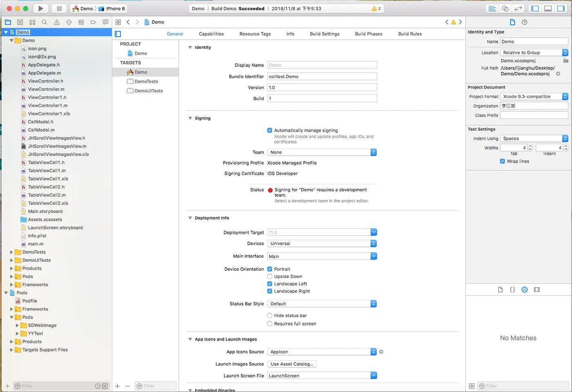Click the toolbar warnings count indicator
Screen dimensions: 572x392
click(x=376, y=9)
